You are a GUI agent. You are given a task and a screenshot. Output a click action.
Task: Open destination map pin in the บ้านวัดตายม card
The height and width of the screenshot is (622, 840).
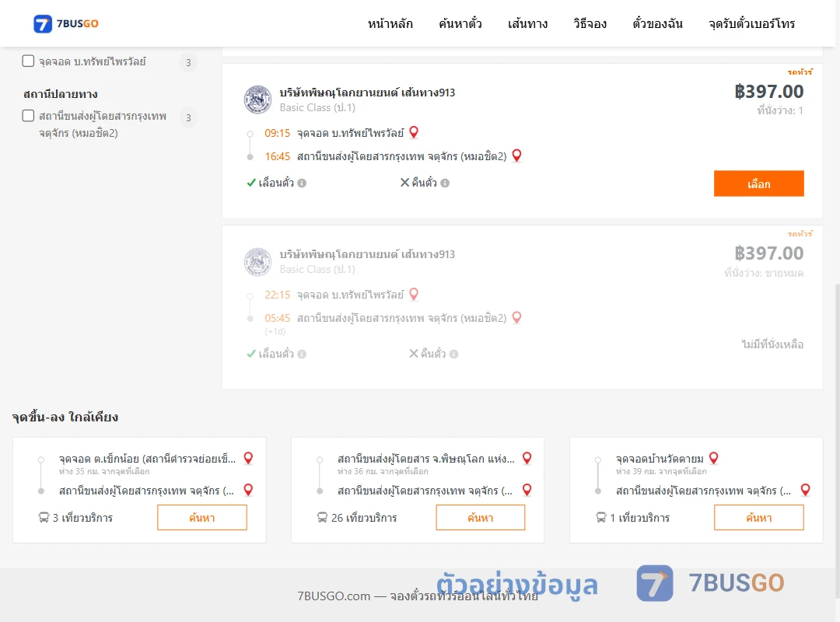coord(805,490)
